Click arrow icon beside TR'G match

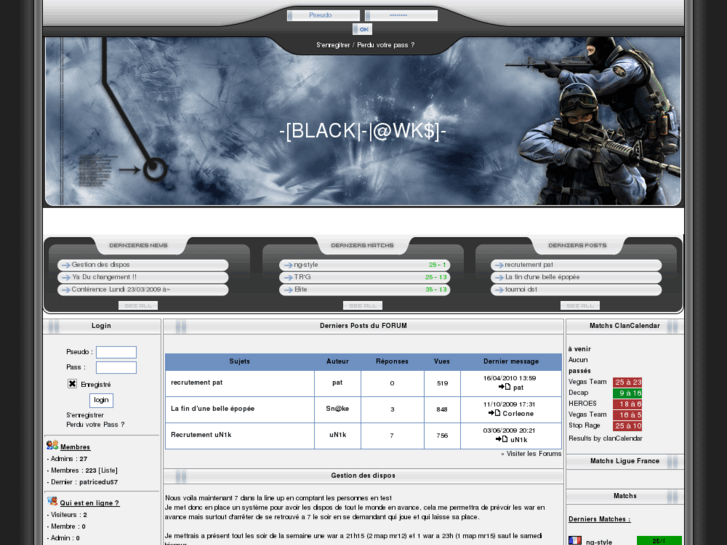[288, 278]
